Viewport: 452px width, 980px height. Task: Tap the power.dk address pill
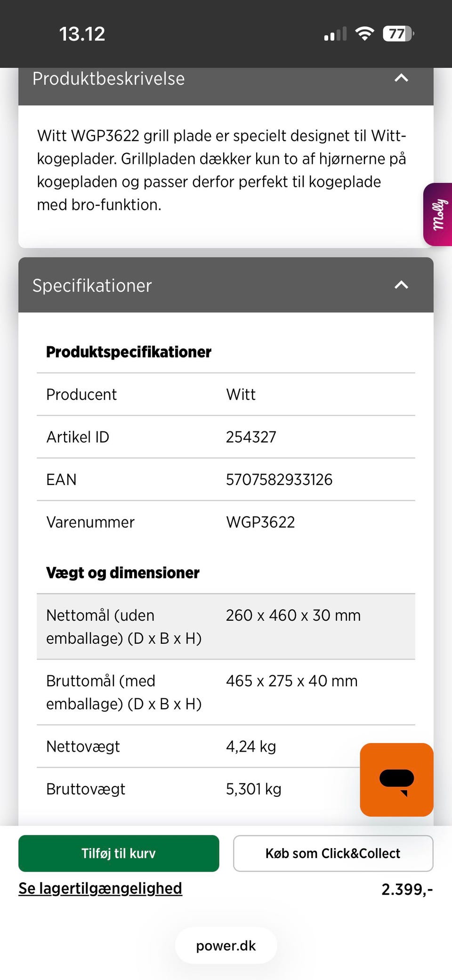[226, 946]
